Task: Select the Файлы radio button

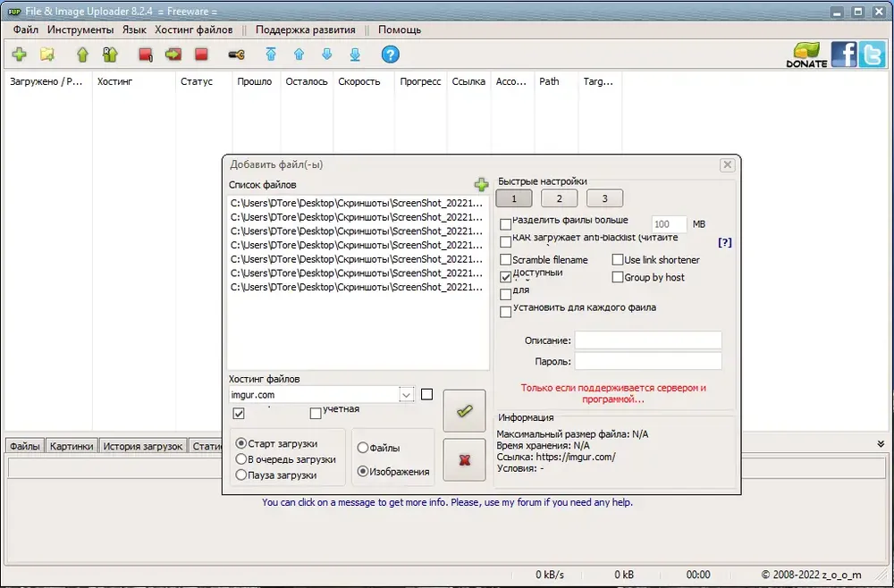Action: (x=363, y=448)
